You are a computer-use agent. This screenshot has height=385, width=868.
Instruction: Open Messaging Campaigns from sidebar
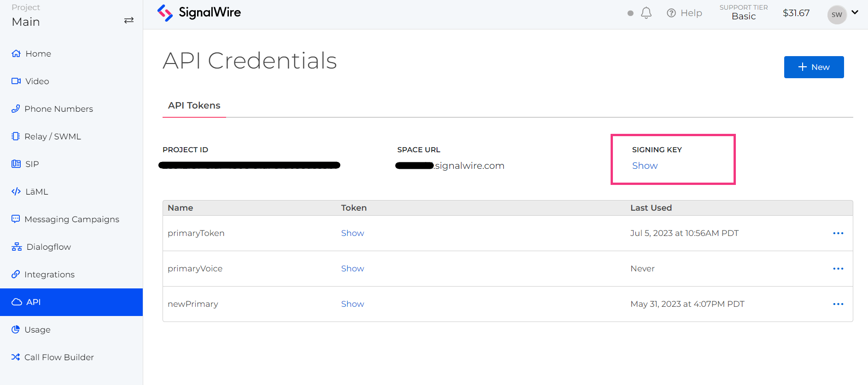tap(72, 219)
